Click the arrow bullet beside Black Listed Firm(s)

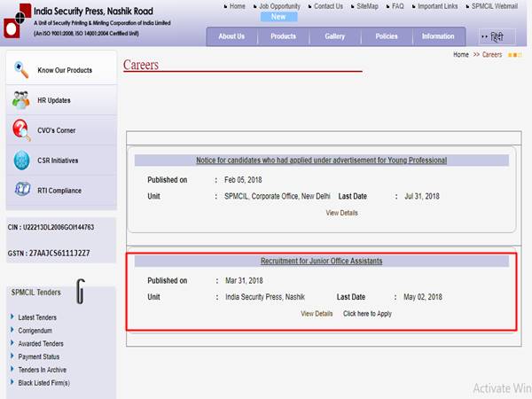(12, 382)
